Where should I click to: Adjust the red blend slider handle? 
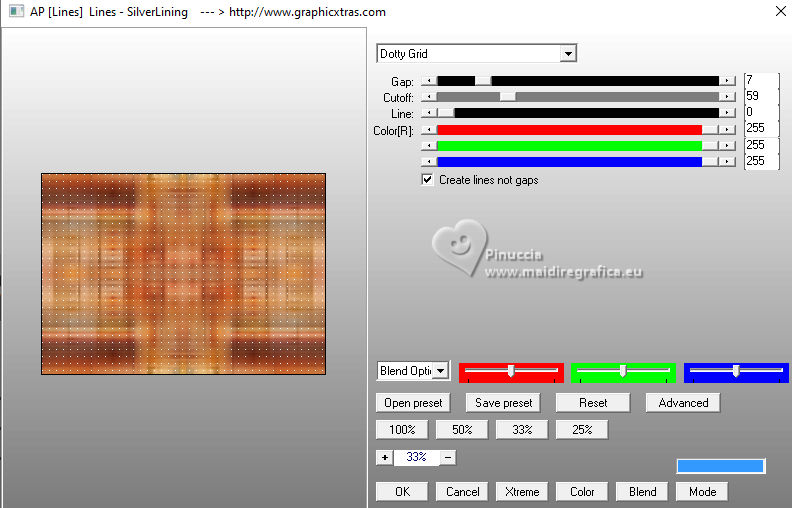(x=511, y=371)
